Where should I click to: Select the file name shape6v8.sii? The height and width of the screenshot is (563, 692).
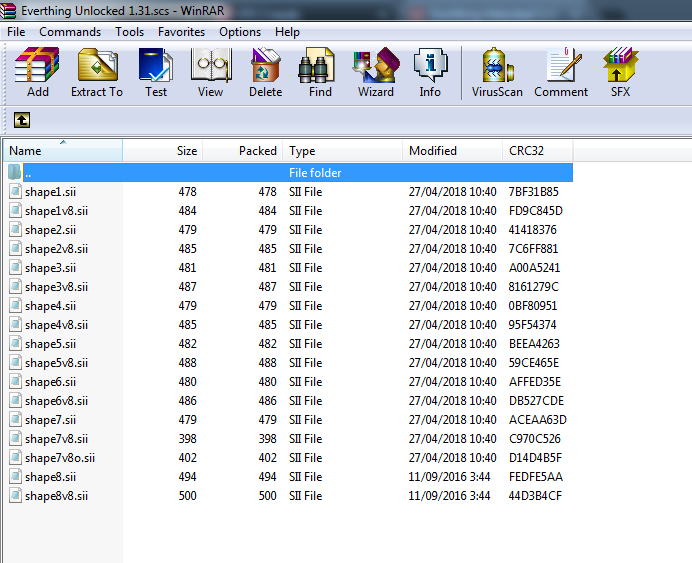click(x=56, y=401)
